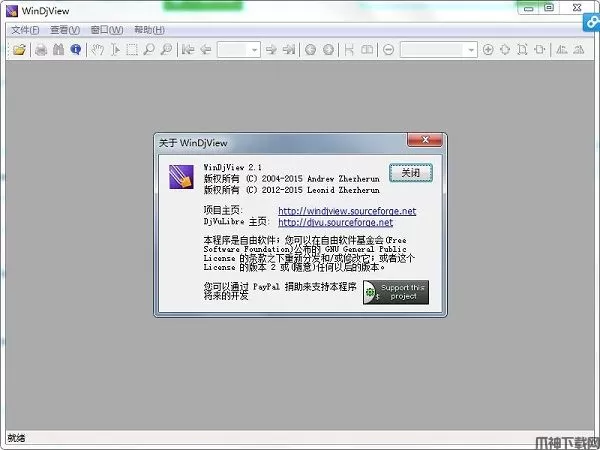Select the rectangle selection tool
Screen dimensions: 600x450
pyautogui.click(x=132, y=50)
